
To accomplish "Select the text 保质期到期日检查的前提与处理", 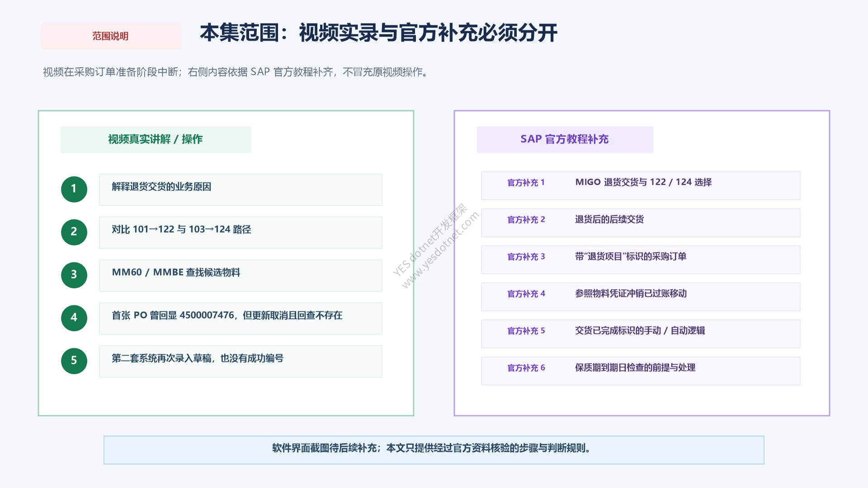I will tap(635, 367).
